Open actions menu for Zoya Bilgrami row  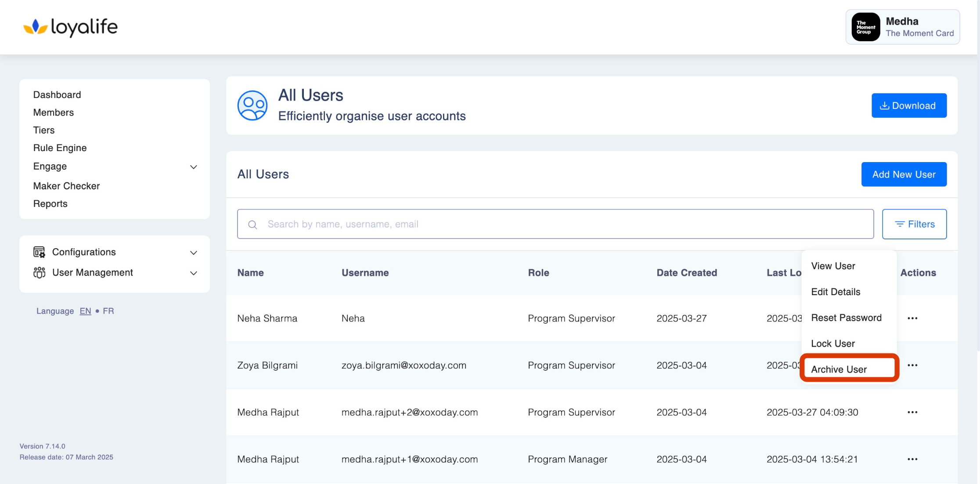click(x=912, y=365)
